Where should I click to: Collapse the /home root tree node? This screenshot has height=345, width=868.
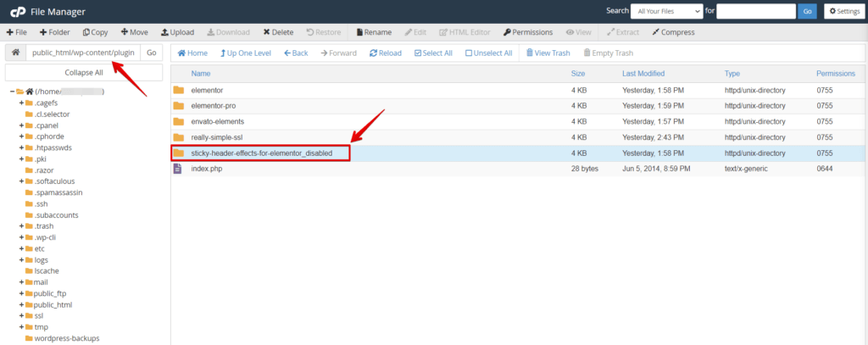(12, 92)
